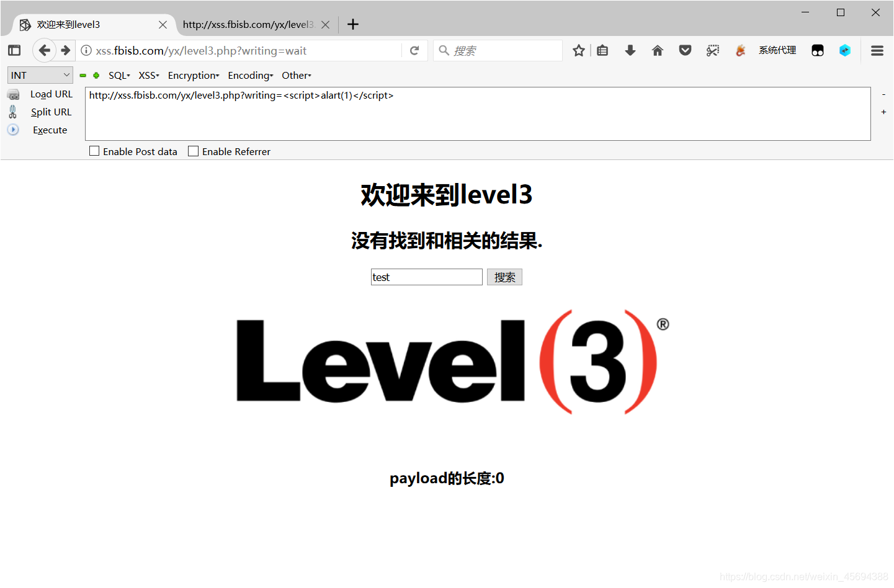Click inside the test search input box

click(x=426, y=277)
